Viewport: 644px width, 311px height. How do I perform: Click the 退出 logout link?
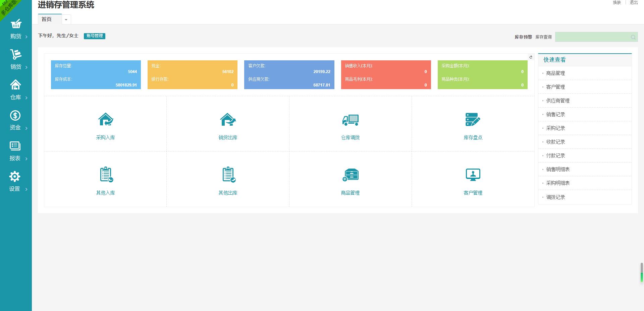tap(634, 3)
